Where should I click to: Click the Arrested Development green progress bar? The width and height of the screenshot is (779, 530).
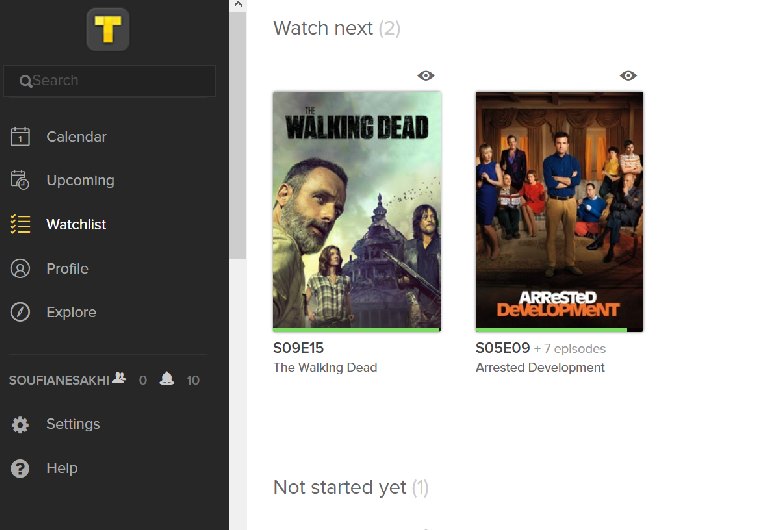(x=551, y=330)
